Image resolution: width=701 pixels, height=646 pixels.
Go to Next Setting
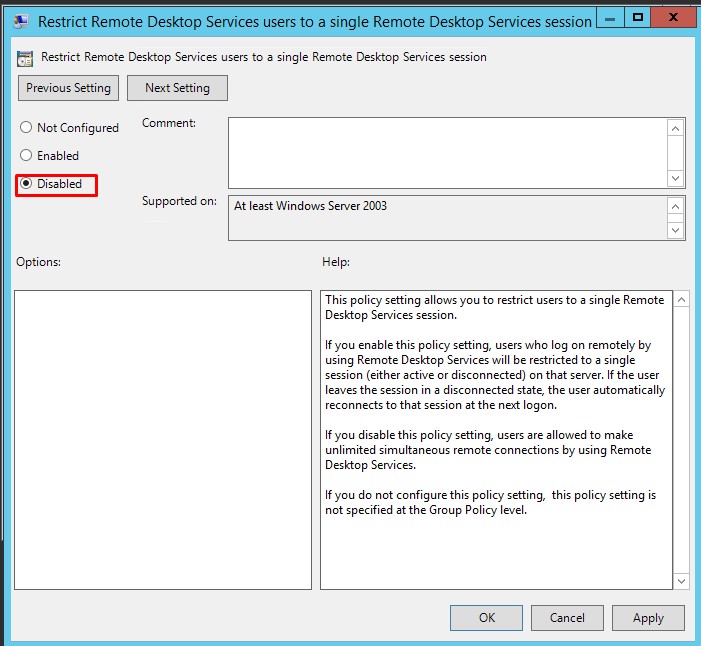coord(177,88)
